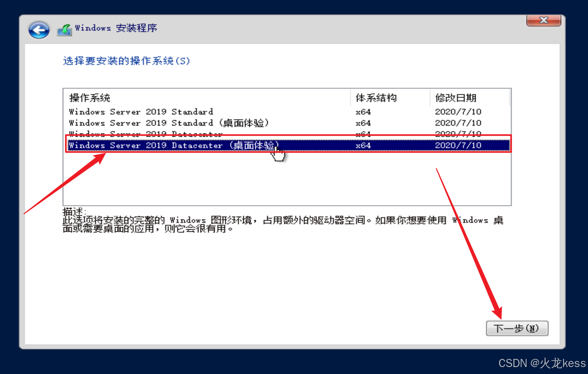
Task: Click the blue back arrow button
Action: (39, 29)
